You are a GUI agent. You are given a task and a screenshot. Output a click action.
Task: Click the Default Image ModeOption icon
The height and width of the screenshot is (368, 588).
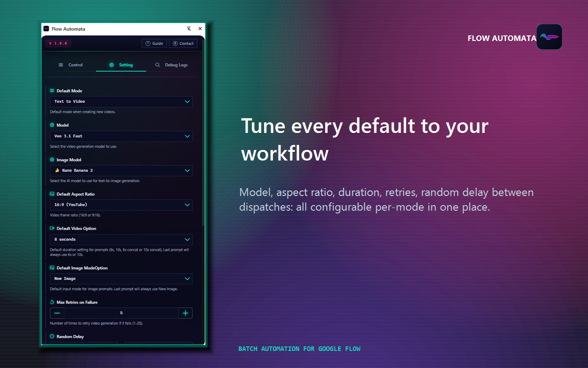(52, 268)
